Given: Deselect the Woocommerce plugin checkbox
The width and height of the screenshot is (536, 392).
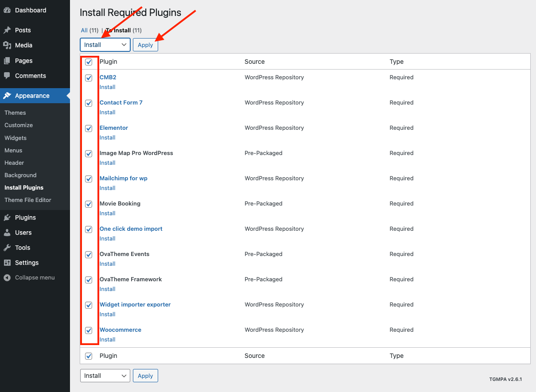Looking at the screenshot, I should tap(89, 330).
